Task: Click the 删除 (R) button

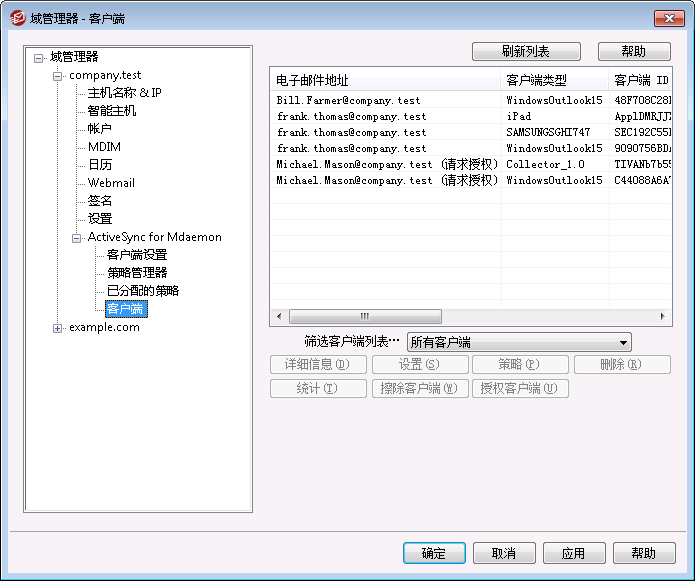Action: [622, 365]
